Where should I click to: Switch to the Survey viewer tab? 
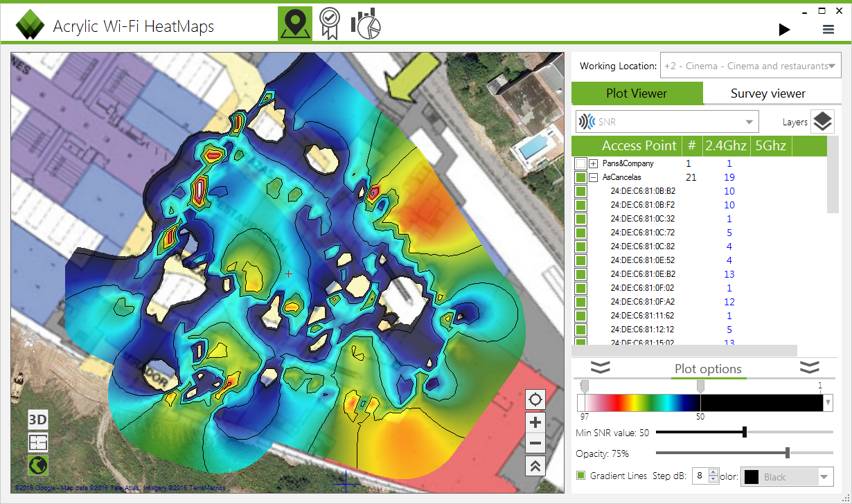(x=768, y=93)
